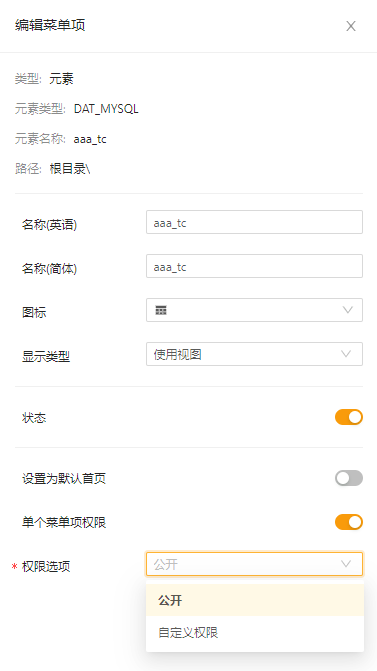377x671 pixels.
Task: Turn off the 状态 switch
Action: point(349,417)
